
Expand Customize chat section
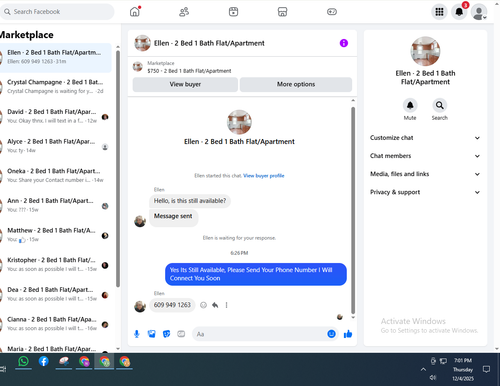pos(425,138)
